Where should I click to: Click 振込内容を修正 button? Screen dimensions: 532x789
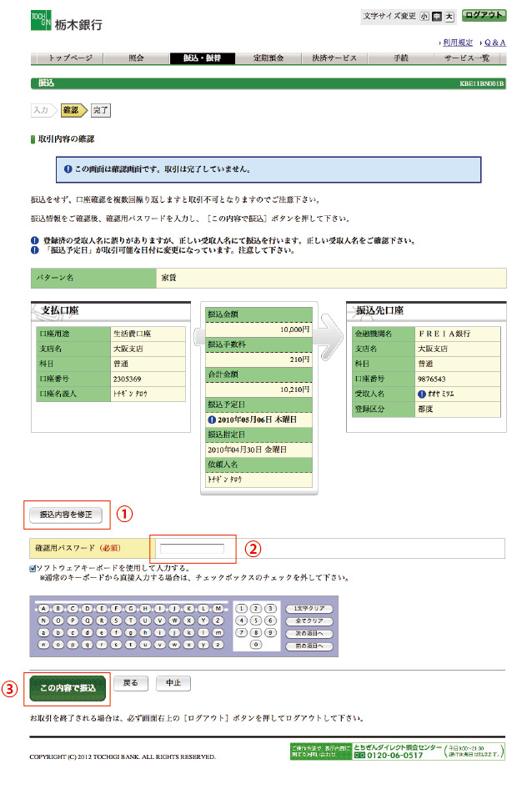(x=66, y=515)
